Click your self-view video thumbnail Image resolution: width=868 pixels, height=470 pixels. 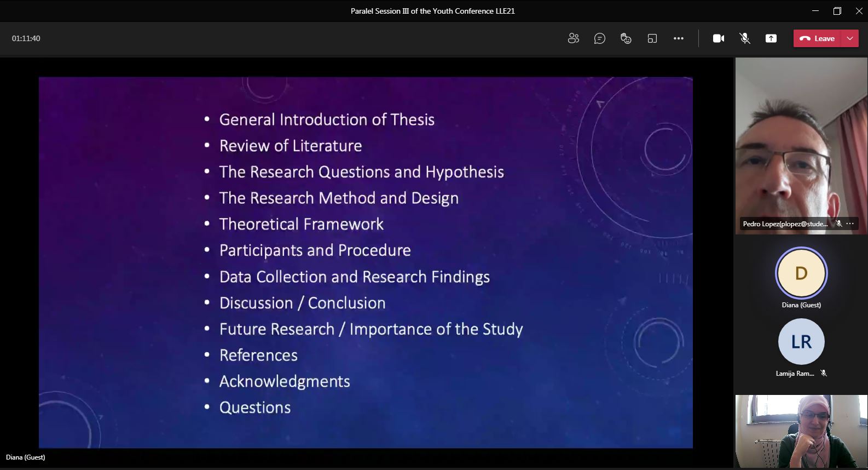(801, 432)
